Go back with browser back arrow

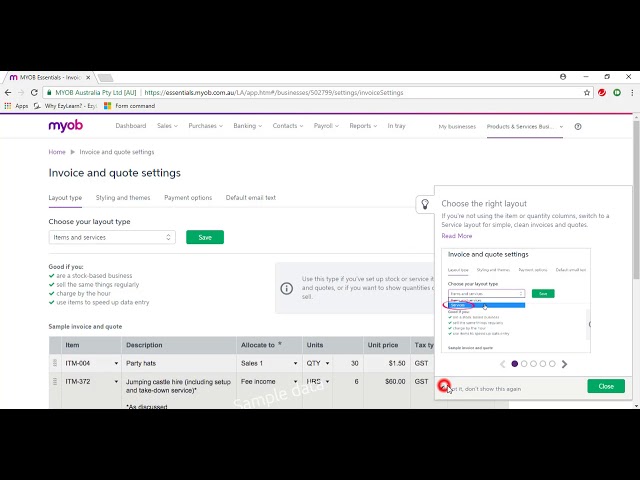pos(8,93)
